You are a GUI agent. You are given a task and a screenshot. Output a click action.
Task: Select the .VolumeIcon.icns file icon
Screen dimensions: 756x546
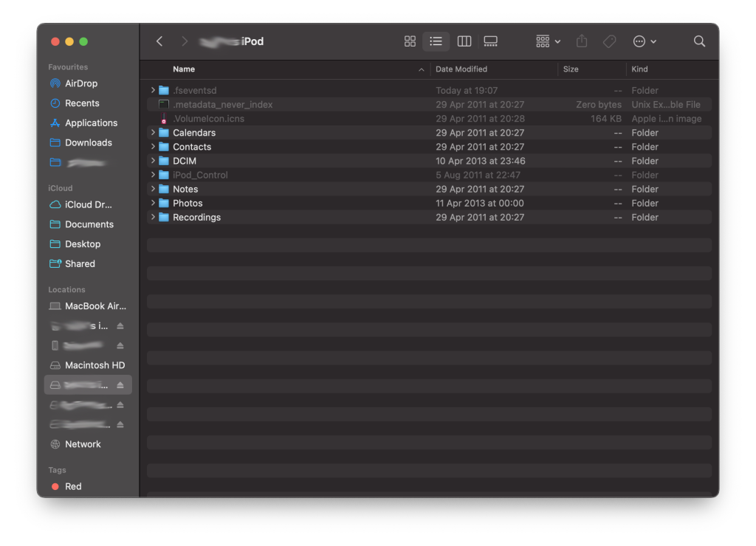click(x=164, y=119)
